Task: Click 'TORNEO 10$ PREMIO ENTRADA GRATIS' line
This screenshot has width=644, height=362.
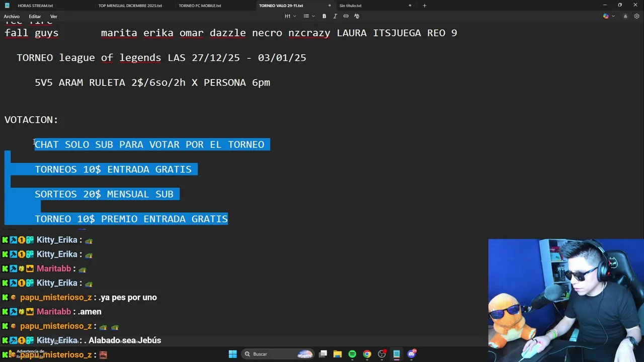Action: tap(131, 219)
